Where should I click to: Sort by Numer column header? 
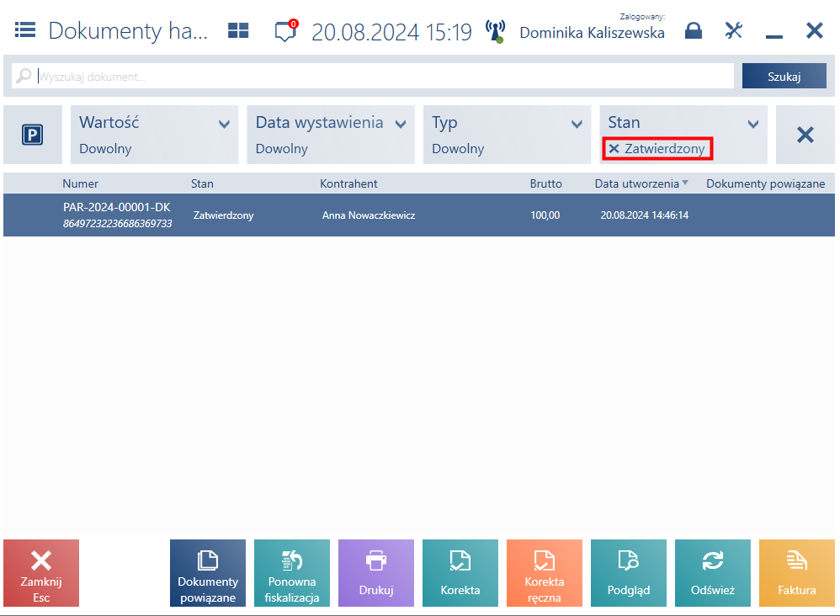80,183
